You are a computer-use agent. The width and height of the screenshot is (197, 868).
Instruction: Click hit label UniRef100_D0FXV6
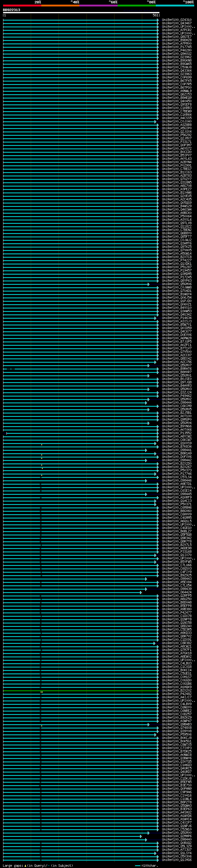(177, 457)
